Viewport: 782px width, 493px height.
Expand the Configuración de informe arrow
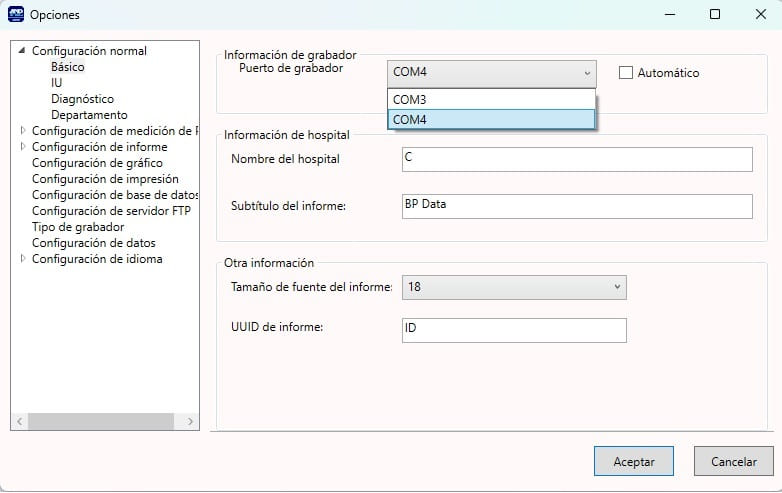coord(23,147)
